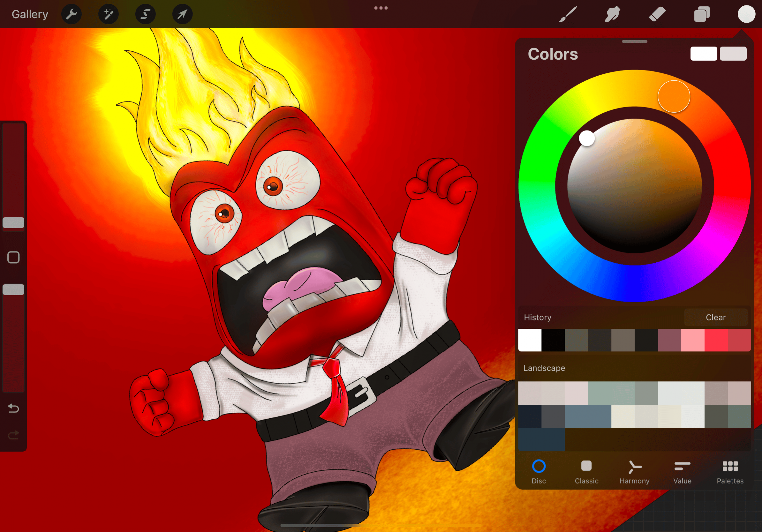Switch to the Disc color tab
The image size is (762, 532).
click(x=539, y=472)
